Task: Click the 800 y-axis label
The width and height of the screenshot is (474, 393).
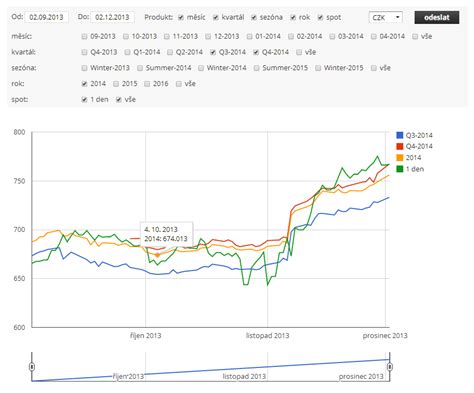Action: tap(19, 132)
